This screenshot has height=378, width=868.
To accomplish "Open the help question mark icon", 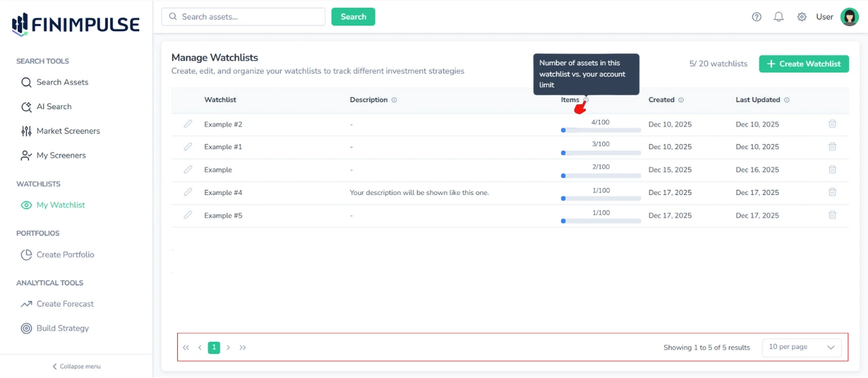I will [756, 17].
